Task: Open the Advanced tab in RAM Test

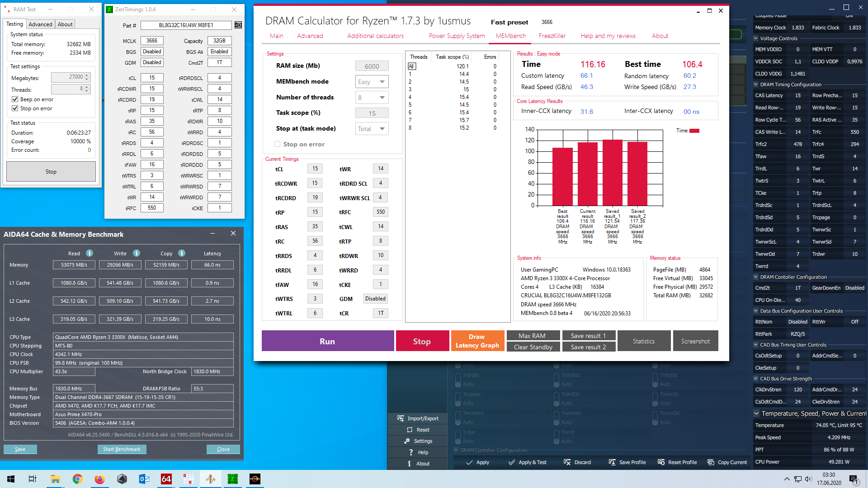Action: (x=40, y=24)
